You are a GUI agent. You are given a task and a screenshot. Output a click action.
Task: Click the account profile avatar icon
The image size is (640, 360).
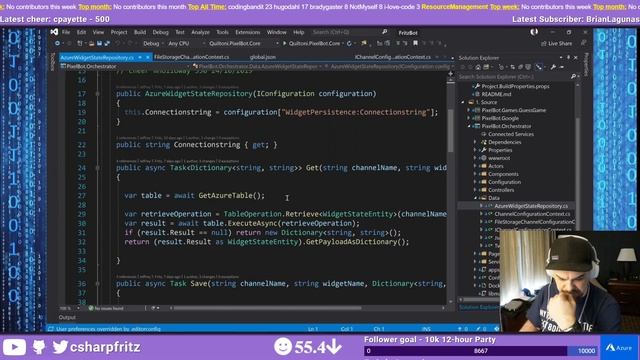tap(534, 32)
